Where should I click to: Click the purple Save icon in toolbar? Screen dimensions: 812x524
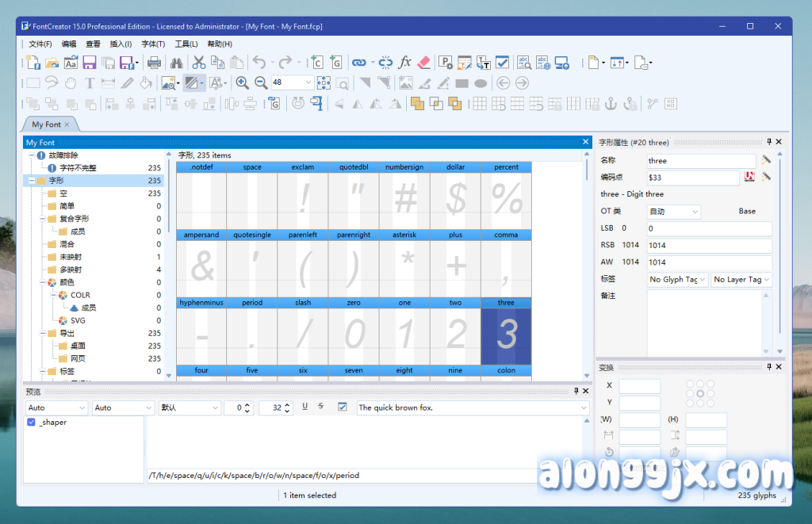pyautogui.click(x=90, y=63)
